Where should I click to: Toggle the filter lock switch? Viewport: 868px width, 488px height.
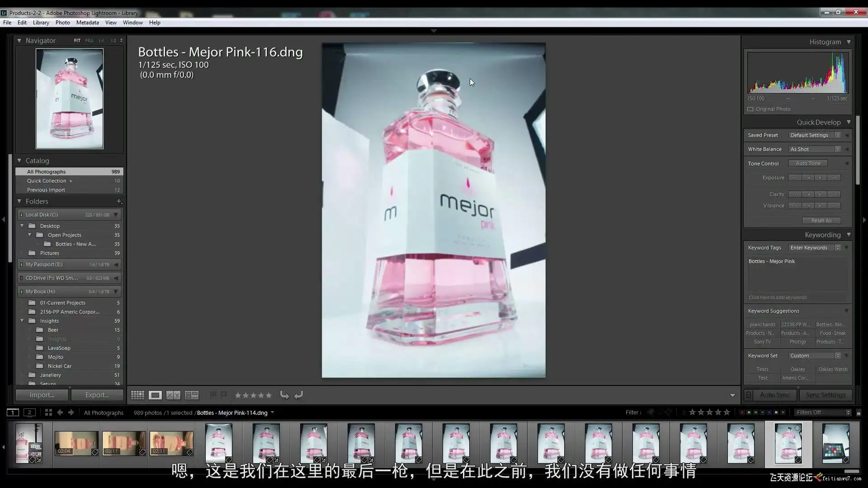tap(859, 413)
